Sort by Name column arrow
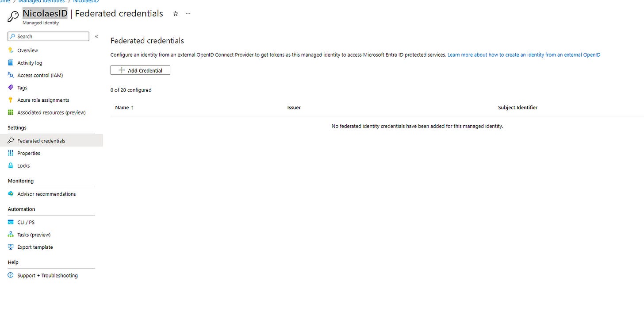644x312 pixels. point(132,108)
